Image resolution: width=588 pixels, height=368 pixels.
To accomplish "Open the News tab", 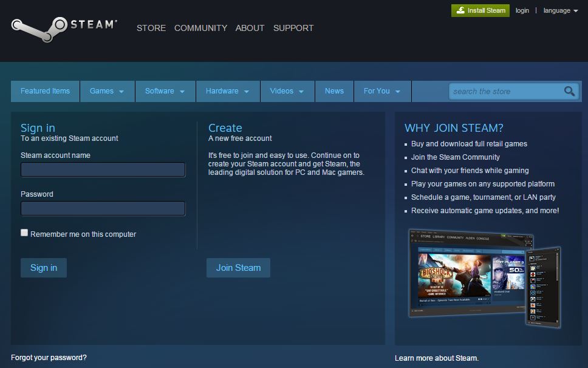I will coord(334,91).
